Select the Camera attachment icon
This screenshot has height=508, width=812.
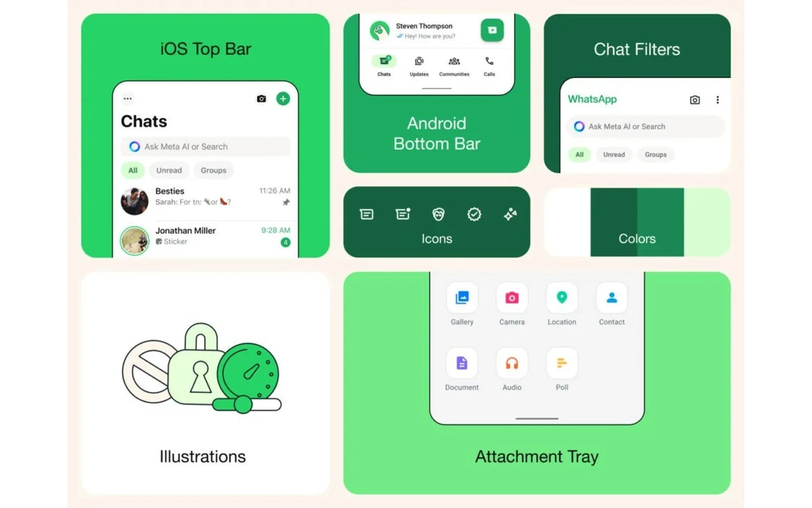[511, 298]
